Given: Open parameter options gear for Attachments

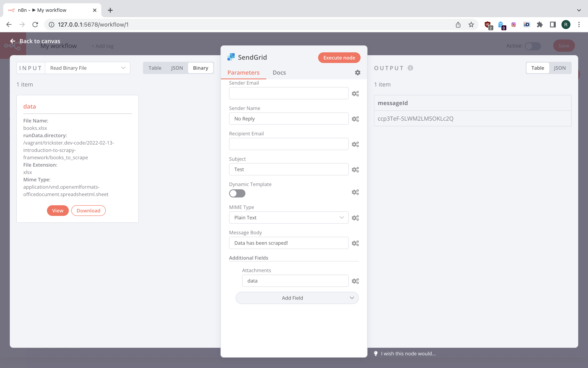Looking at the screenshot, I should 355,281.
